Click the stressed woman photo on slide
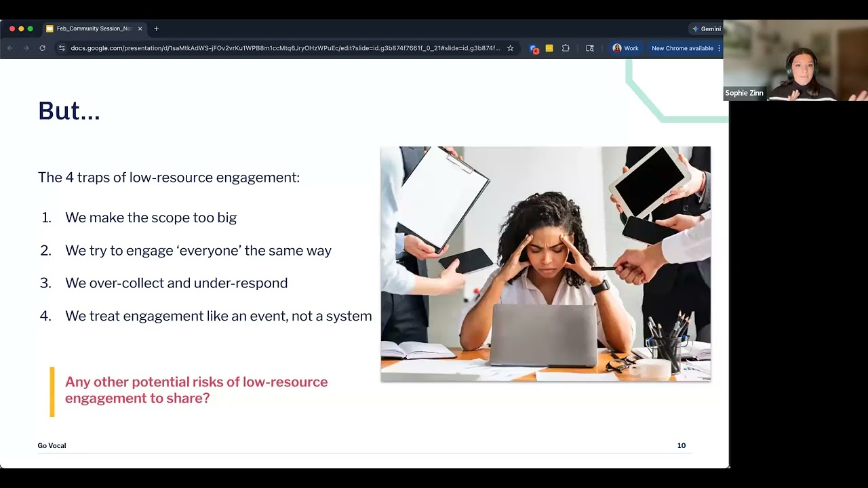This screenshot has height=488, width=868. pos(545,264)
